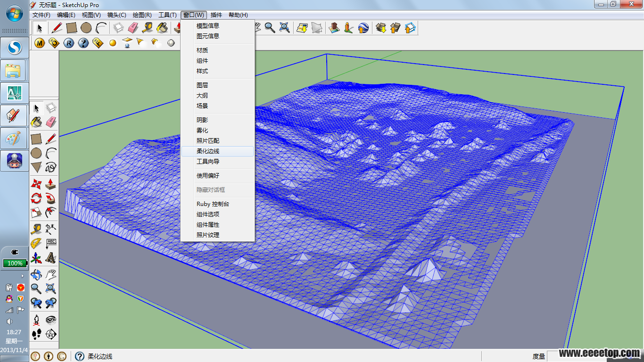Click the Get Models download box icon
Viewport: 644px width, 362px height.
pyautogui.click(x=381, y=28)
